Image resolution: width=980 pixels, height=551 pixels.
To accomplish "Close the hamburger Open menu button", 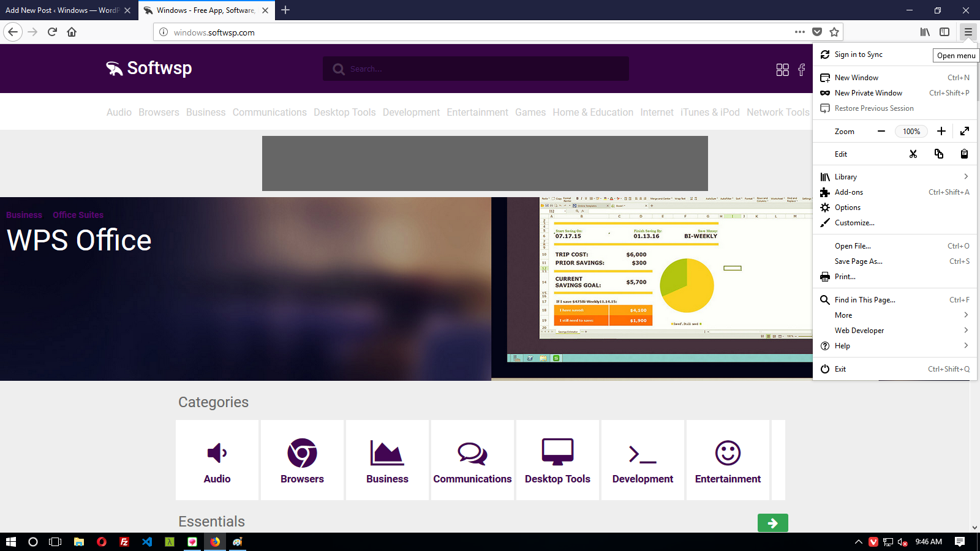I will pos(968,32).
